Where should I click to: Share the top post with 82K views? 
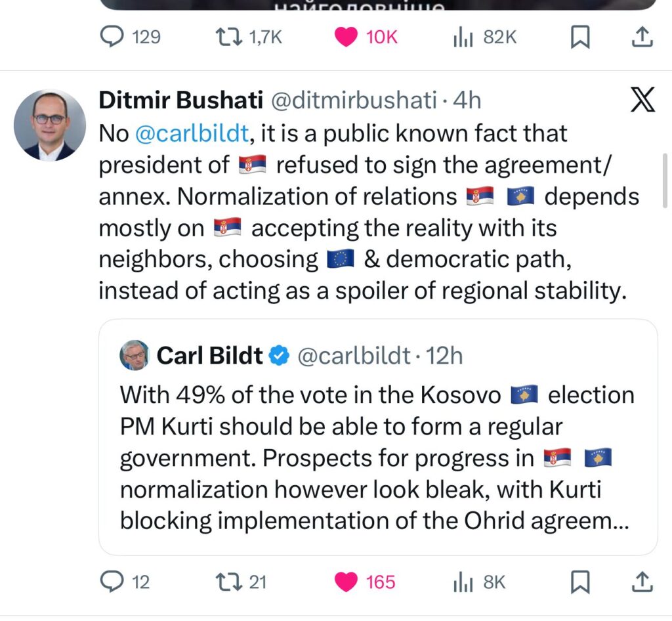pos(642,37)
